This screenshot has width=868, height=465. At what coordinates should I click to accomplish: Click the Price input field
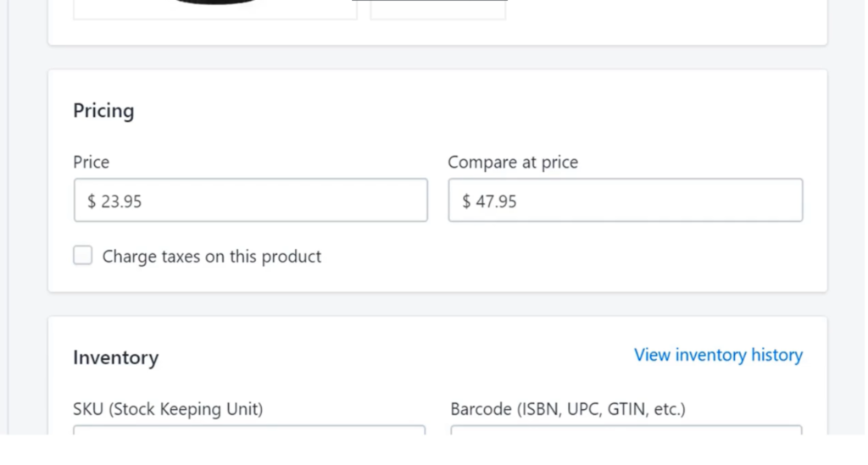pyautogui.click(x=250, y=200)
